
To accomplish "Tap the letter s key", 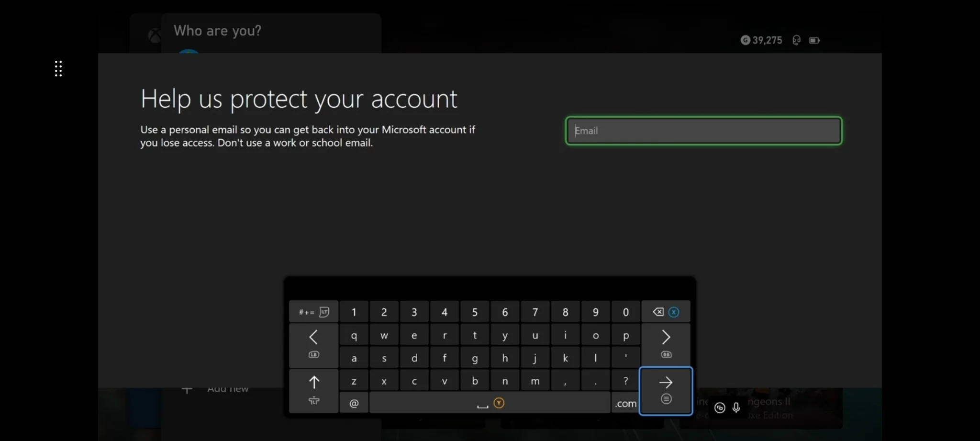I will [384, 358].
